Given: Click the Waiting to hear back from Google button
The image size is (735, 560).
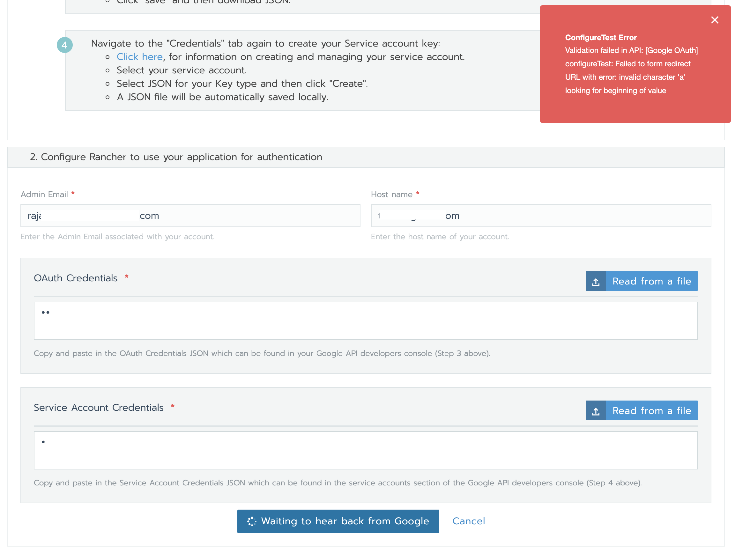Looking at the screenshot, I should click(x=338, y=521).
